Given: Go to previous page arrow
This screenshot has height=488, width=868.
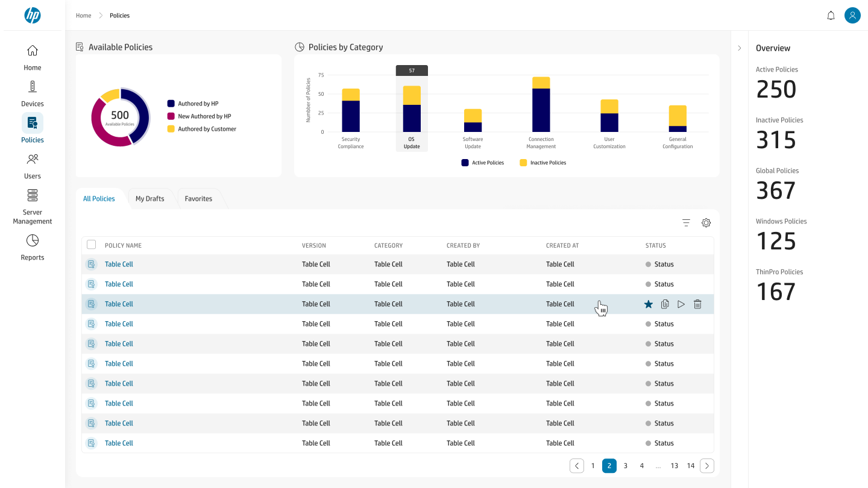Looking at the screenshot, I should pyautogui.click(x=577, y=466).
